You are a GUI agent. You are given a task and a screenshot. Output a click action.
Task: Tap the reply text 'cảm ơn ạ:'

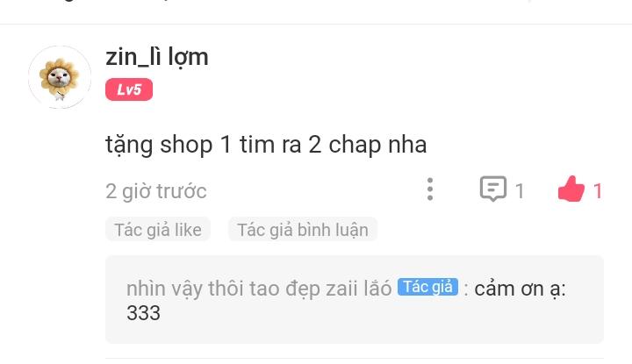520,289
